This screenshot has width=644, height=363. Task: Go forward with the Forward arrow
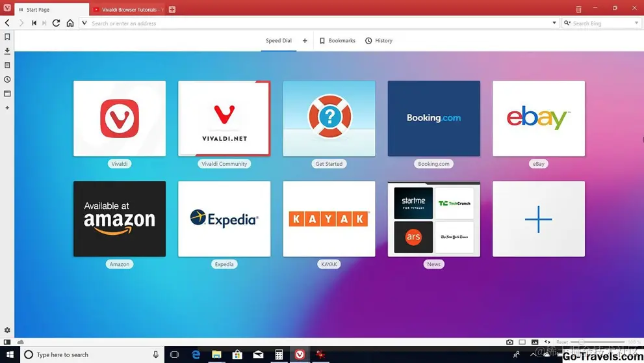(x=21, y=23)
